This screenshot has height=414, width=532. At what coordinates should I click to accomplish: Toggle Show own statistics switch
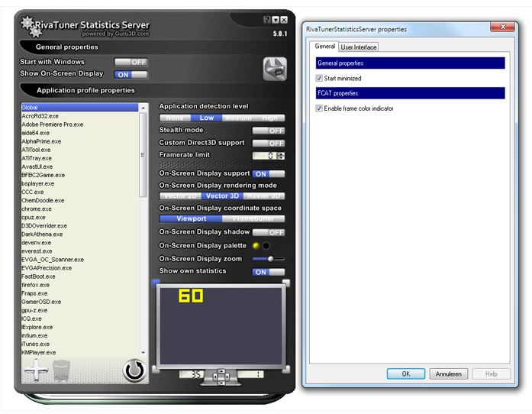[x=269, y=272]
